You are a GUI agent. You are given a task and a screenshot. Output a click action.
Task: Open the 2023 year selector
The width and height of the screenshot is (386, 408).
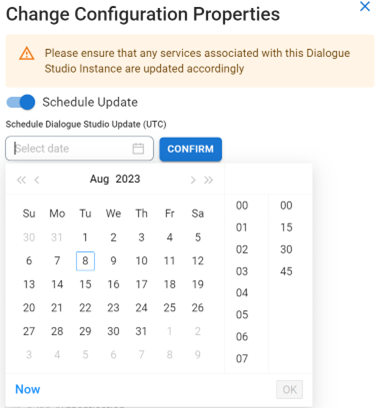pos(128,179)
